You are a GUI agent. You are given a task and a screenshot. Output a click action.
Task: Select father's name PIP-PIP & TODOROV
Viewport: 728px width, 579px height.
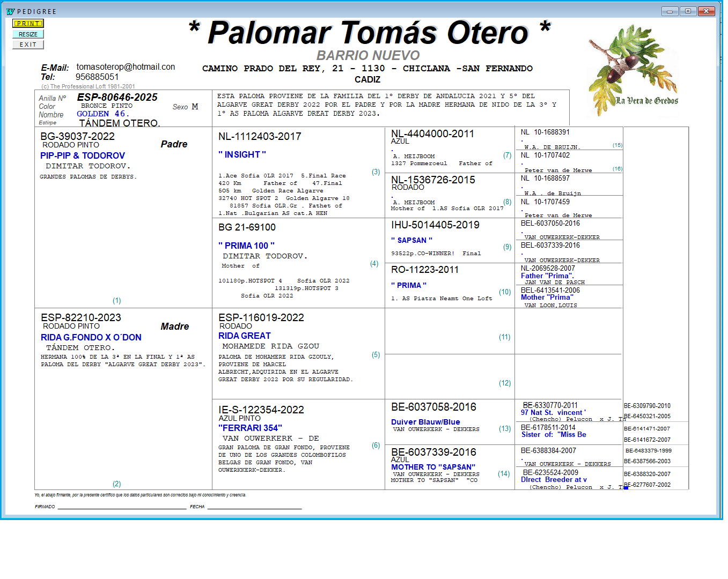[x=83, y=155]
